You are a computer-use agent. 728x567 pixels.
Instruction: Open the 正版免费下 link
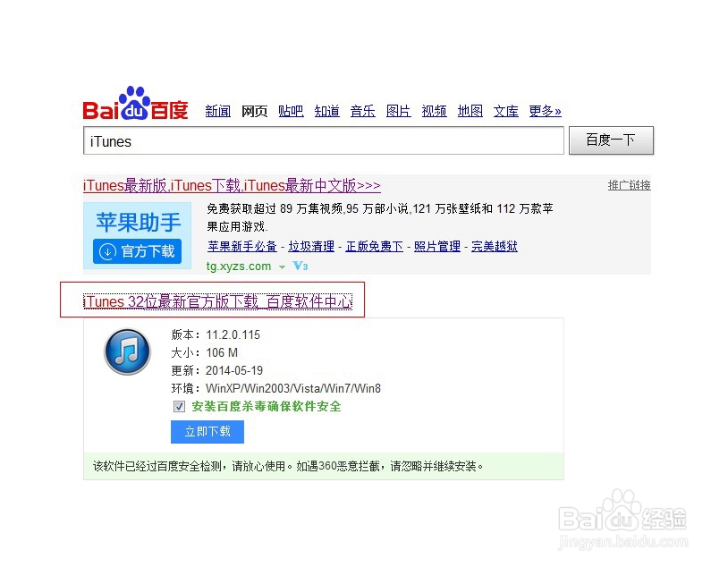coord(374,246)
